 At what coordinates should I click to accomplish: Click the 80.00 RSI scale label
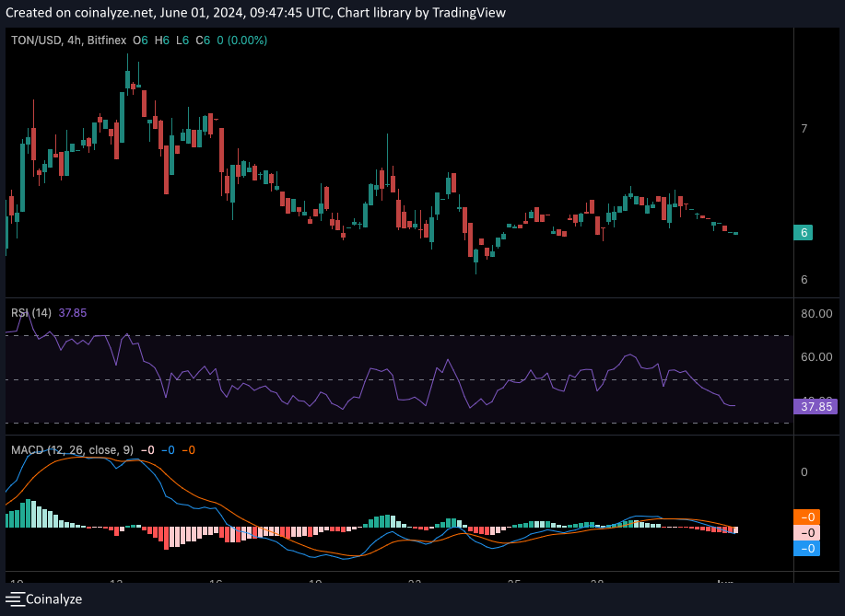(x=817, y=313)
